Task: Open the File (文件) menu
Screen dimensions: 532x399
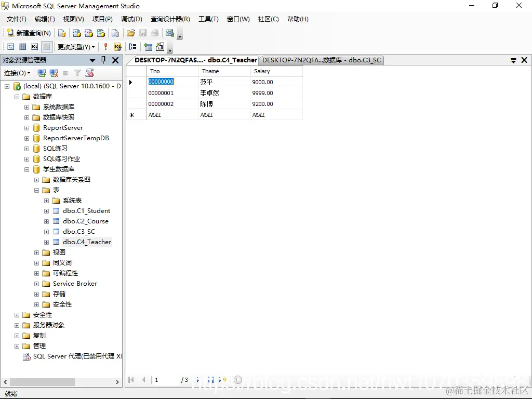Action: point(16,19)
